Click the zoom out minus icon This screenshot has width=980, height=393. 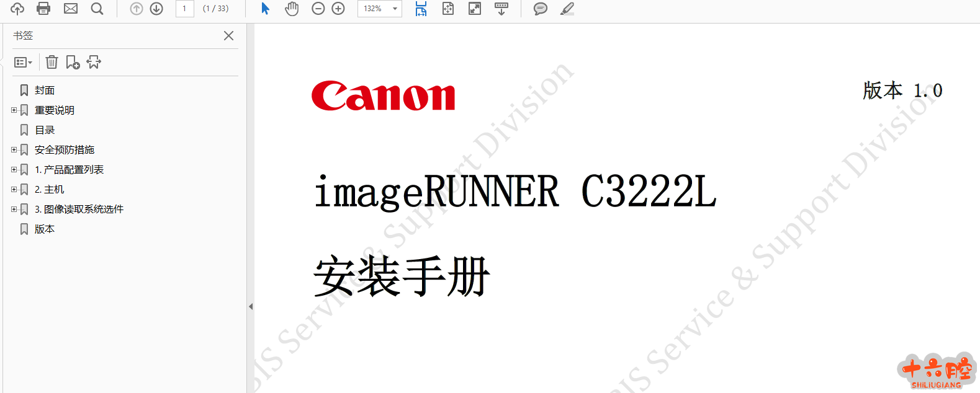318,9
